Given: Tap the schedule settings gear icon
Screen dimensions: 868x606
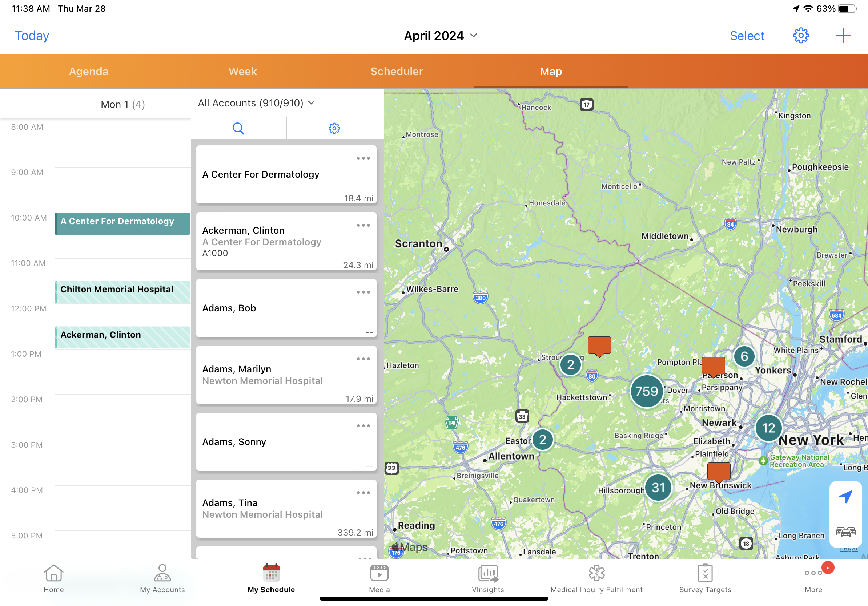Looking at the screenshot, I should pos(800,36).
